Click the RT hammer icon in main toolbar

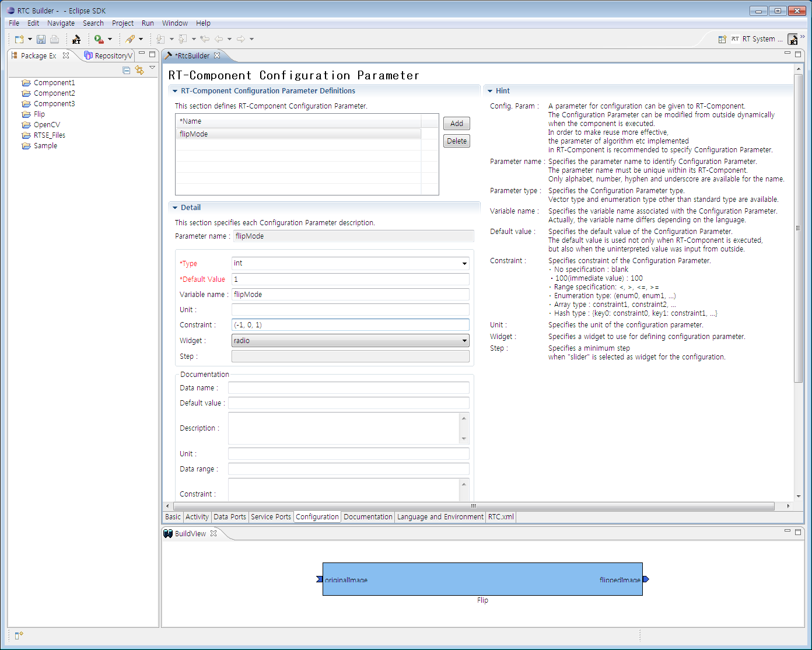(x=76, y=39)
